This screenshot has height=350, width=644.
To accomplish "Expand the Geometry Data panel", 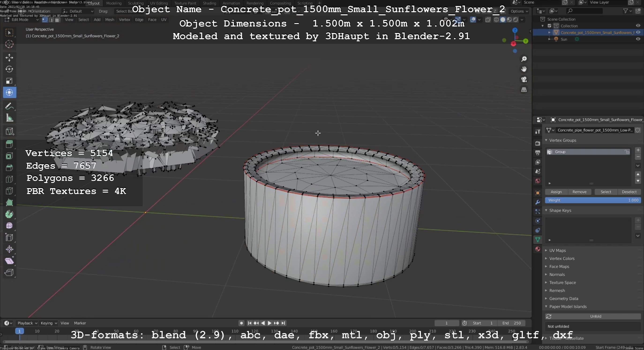I will click(546, 298).
